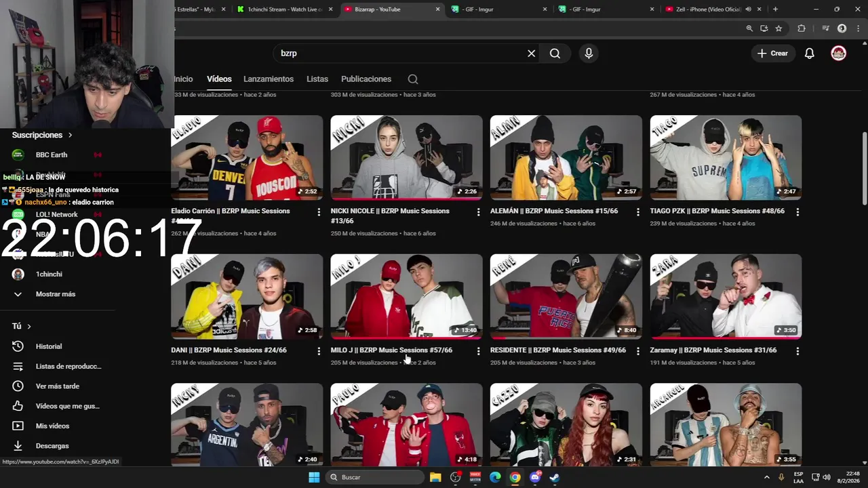Switch to Zell - iPhone browser tab
Image resolution: width=868 pixels, height=488 pixels.
click(x=711, y=9)
